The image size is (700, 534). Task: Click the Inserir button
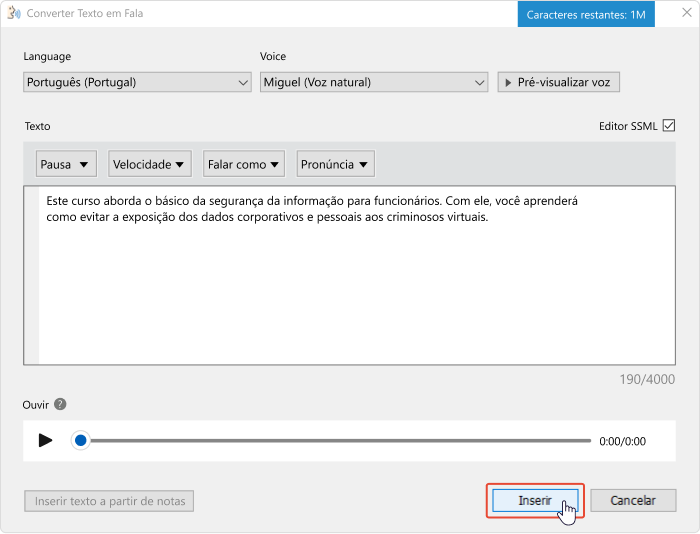tap(535, 501)
